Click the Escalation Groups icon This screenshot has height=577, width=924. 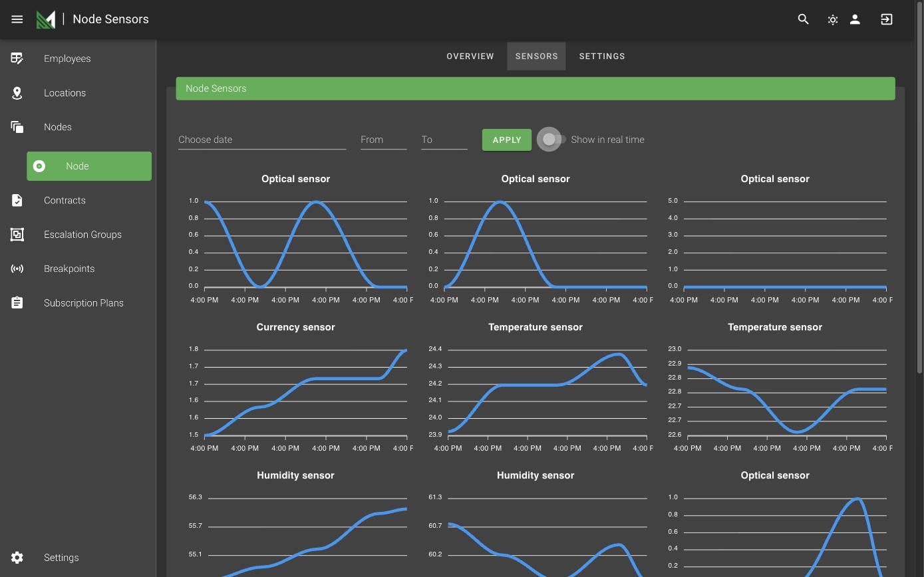click(17, 235)
